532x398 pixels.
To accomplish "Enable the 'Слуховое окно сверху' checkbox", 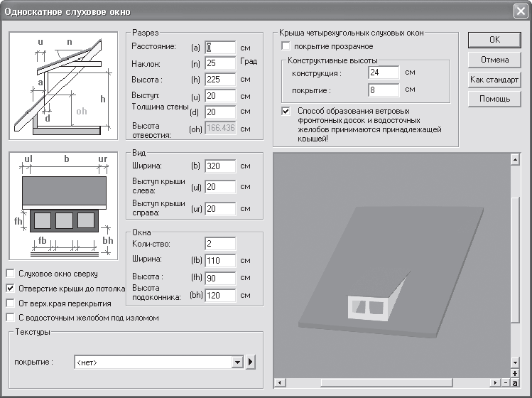I will pyautogui.click(x=10, y=274).
